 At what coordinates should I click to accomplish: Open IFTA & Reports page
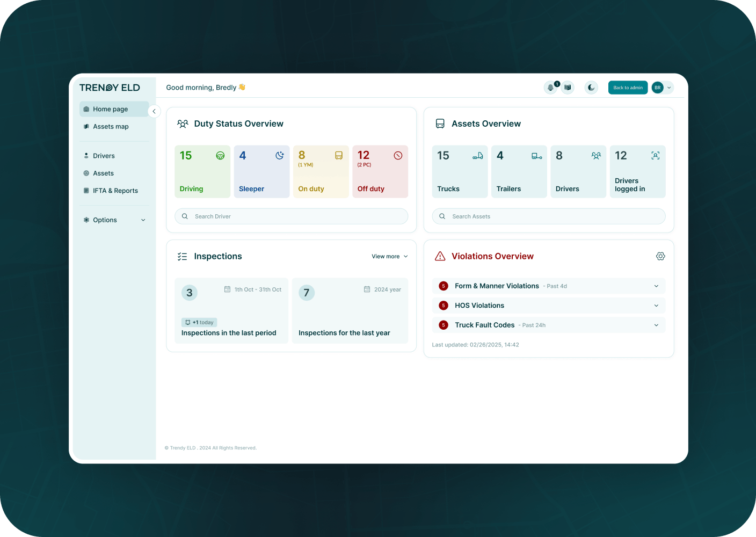coord(115,191)
